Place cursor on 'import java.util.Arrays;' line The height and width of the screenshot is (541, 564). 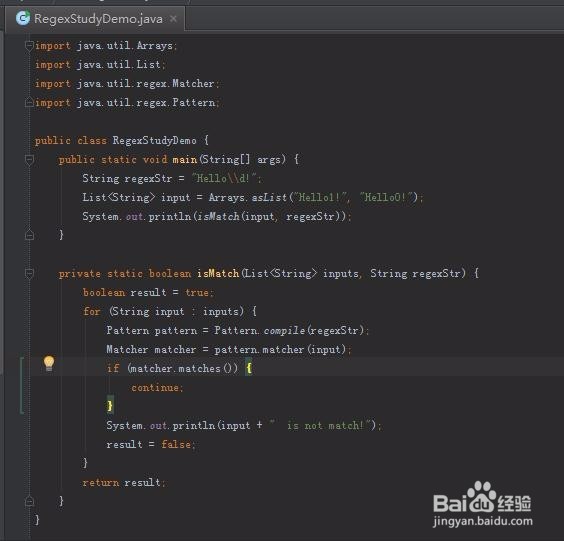pos(106,46)
